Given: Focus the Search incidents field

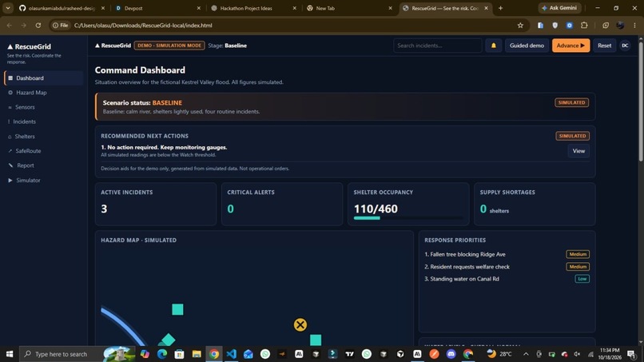Looking at the screenshot, I should [x=437, y=46].
